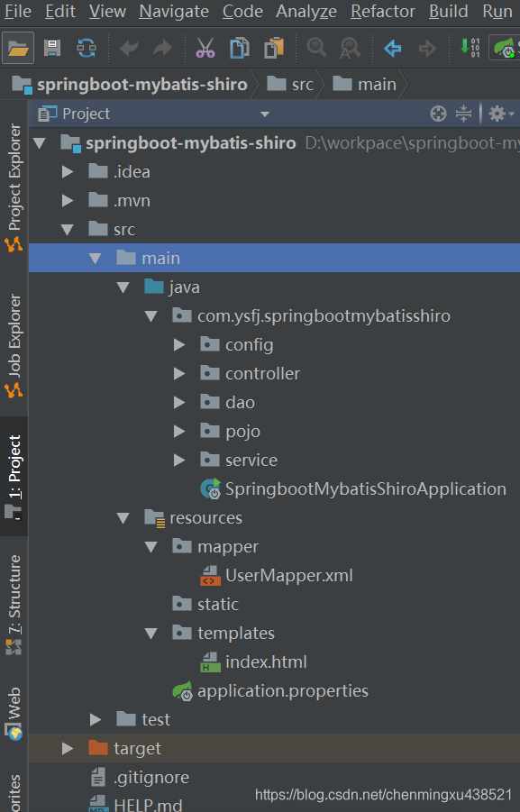Collapse the src folder arrow
Image resolution: width=520 pixels, height=812 pixels.
(68, 230)
